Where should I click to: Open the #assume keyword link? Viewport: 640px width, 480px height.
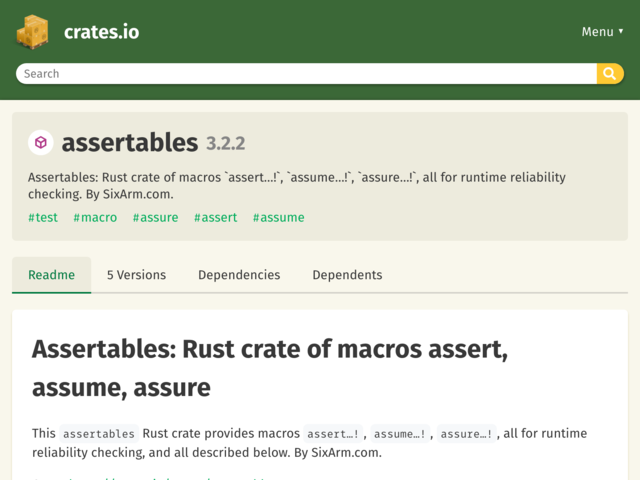(279, 218)
